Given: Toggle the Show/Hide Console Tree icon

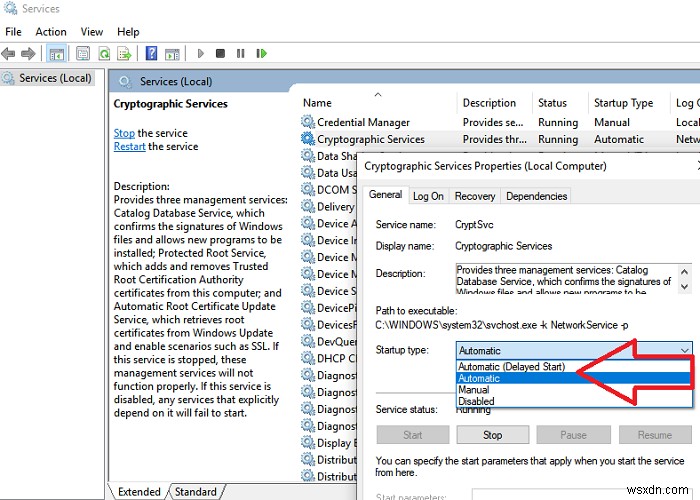Looking at the screenshot, I should click(57, 54).
